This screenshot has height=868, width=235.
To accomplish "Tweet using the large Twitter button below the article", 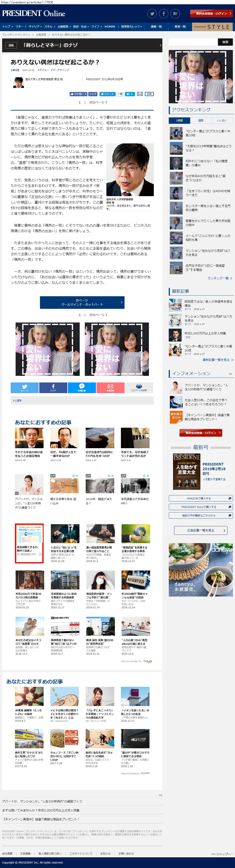I will [25, 388].
